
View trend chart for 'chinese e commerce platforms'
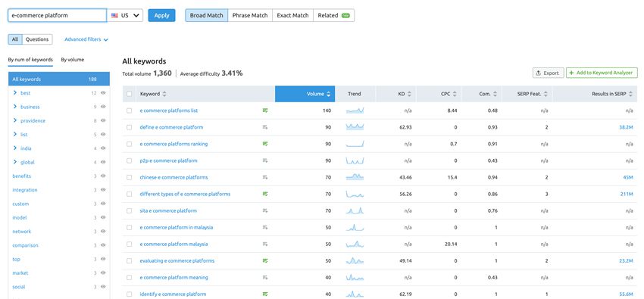(x=355, y=177)
